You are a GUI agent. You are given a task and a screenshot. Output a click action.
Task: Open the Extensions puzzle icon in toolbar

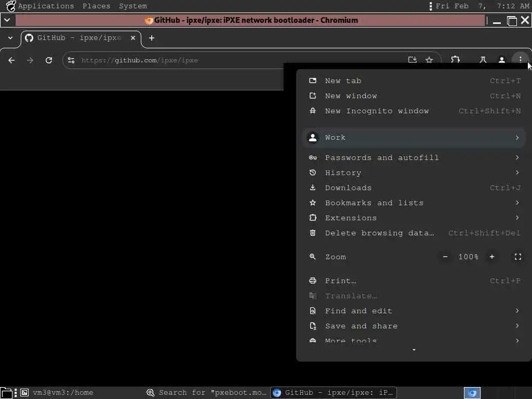(455, 60)
